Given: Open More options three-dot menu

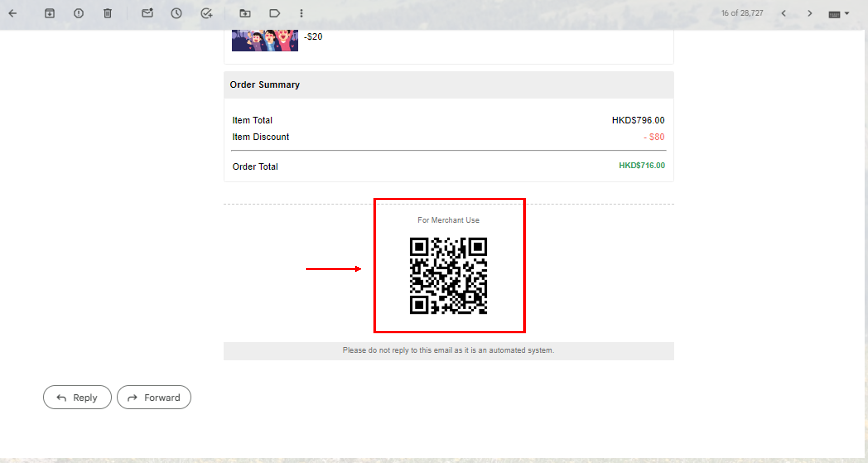Looking at the screenshot, I should (x=301, y=14).
